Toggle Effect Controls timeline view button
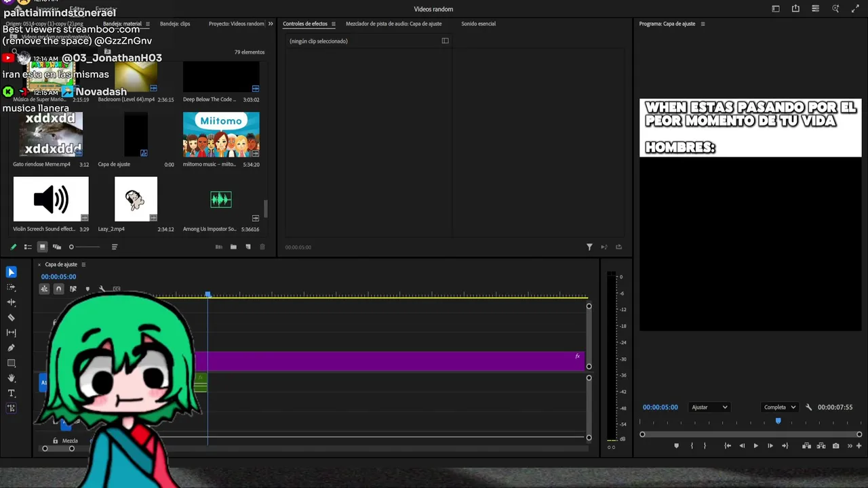 [x=446, y=41]
